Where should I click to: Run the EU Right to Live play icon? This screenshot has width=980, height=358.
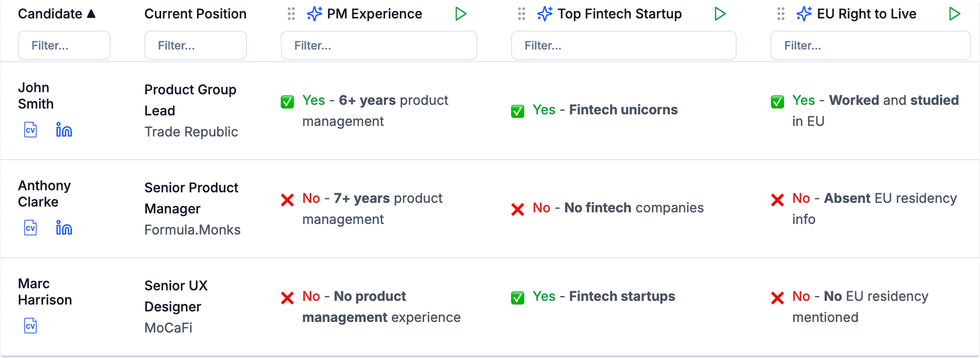pos(955,14)
